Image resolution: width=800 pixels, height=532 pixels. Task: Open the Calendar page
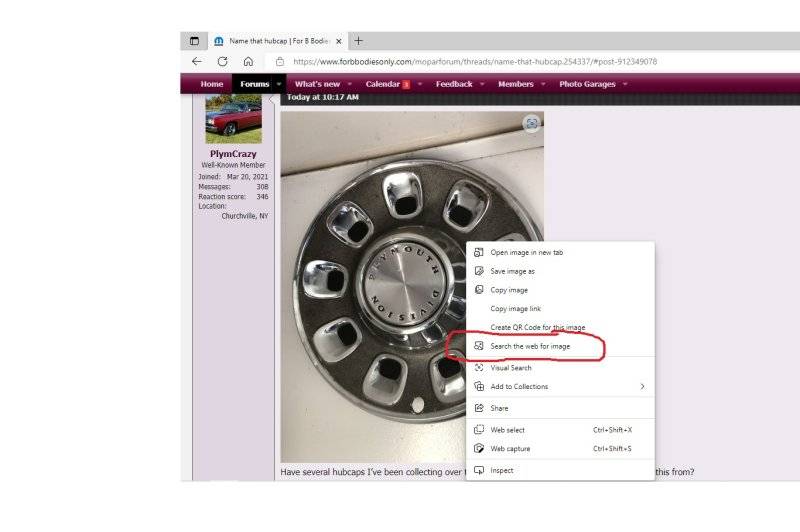pyautogui.click(x=383, y=84)
